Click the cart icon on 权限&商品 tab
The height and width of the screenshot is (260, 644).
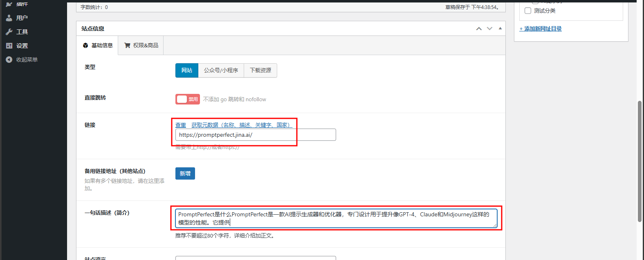(127, 45)
